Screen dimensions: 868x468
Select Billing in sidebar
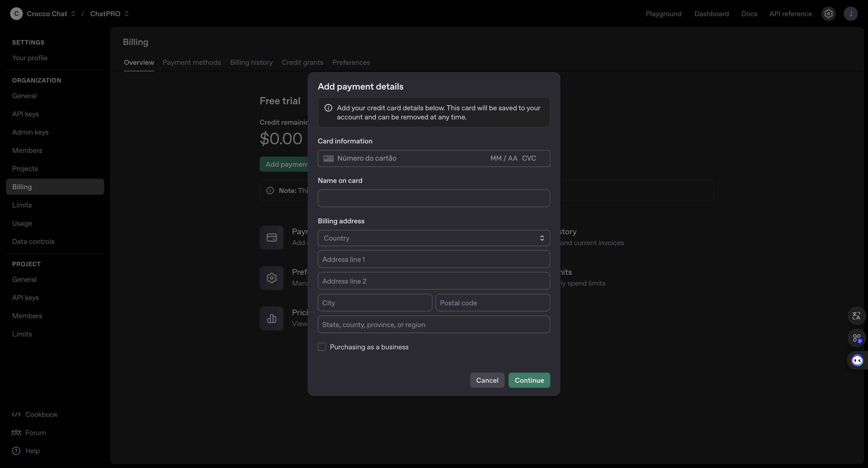point(55,187)
